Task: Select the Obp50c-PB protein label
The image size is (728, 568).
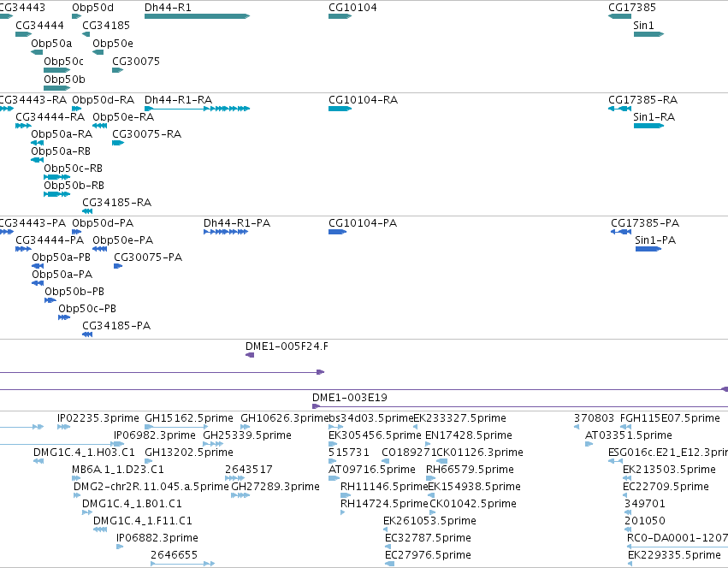Action: coord(87,310)
